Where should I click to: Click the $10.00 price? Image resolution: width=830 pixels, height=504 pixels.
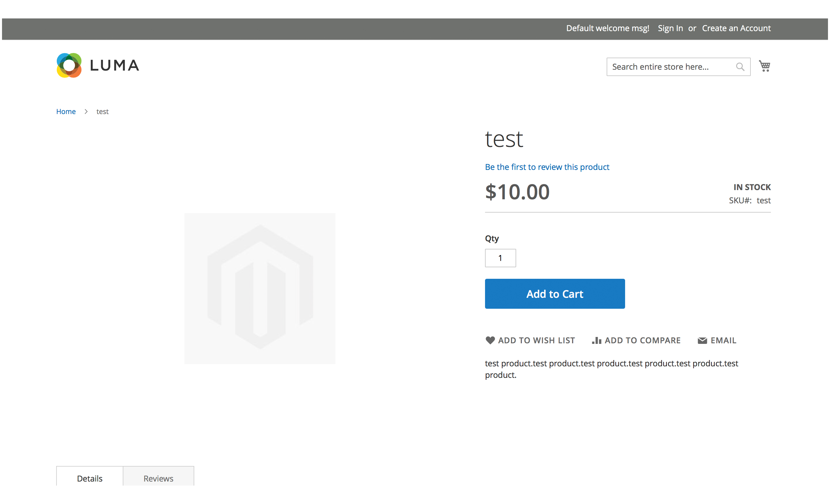pyautogui.click(x=517, y=192)
